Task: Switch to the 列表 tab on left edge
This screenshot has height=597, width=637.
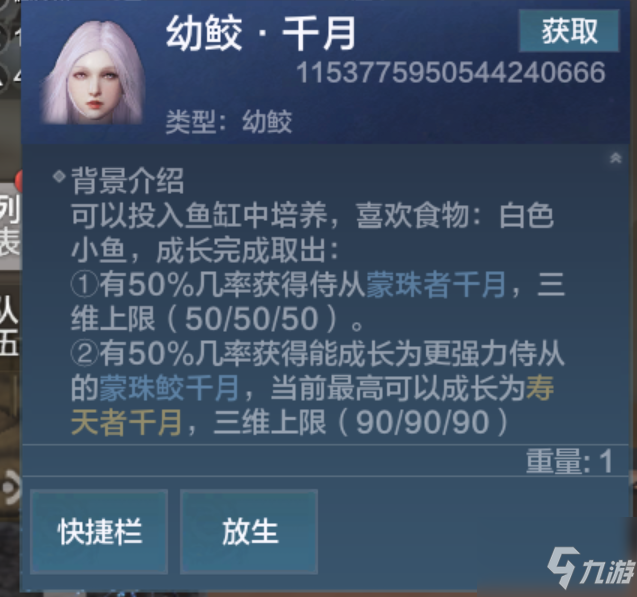Action: point(10,225)
